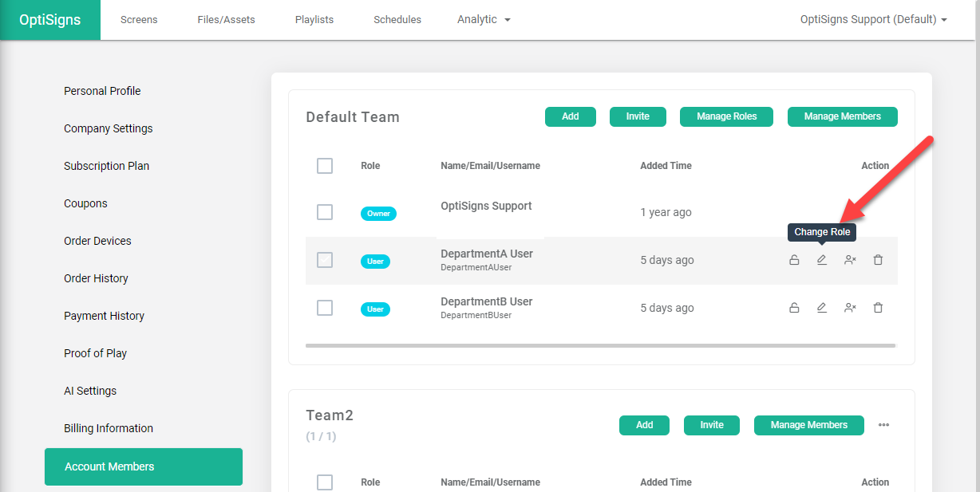
Task: Click Change Role pencil for DepartmentA User
Action: 822,260
